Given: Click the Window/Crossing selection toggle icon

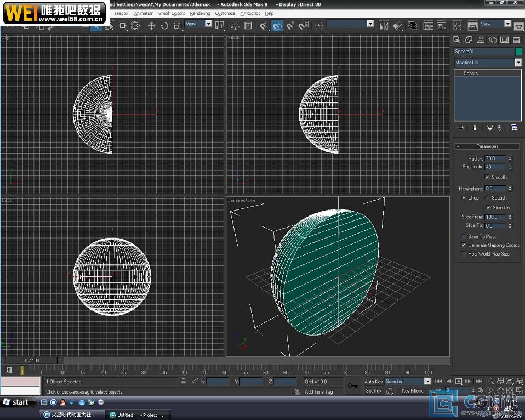Looking at the screenshot, I should pos(135,26).
